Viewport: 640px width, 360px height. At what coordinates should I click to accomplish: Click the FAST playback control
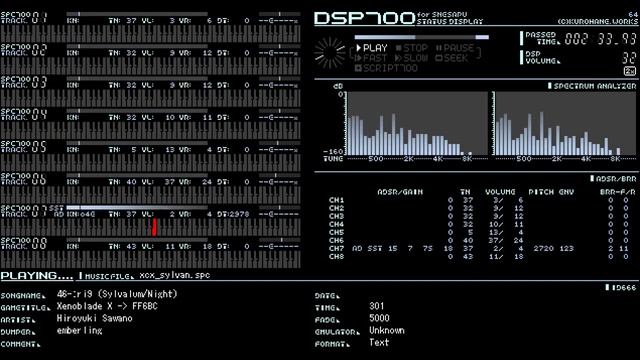[371, 58]
